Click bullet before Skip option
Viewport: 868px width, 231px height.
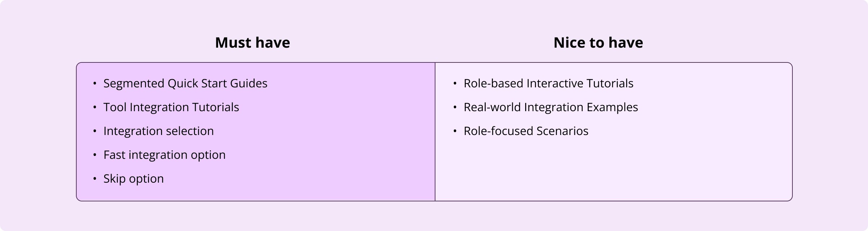click(95, 179)
